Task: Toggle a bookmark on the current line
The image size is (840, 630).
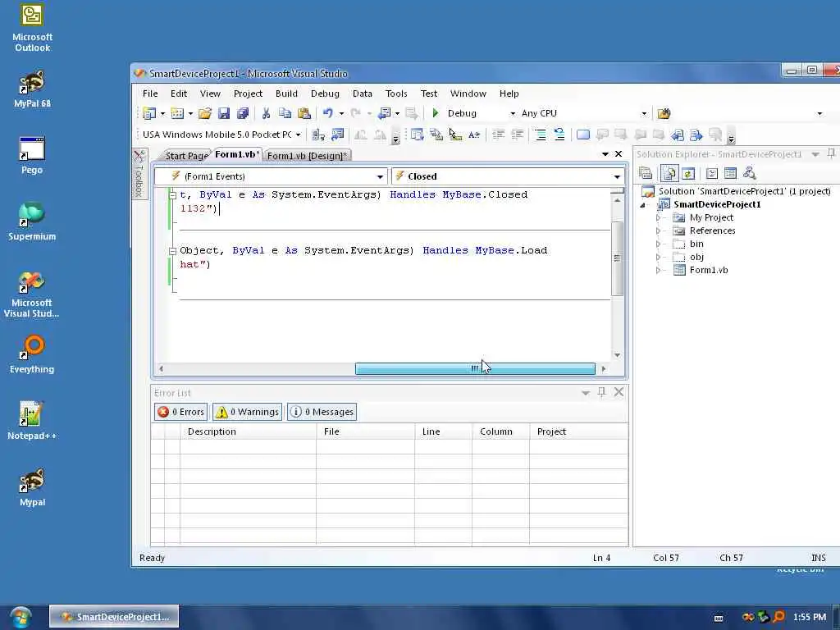Action: [583, 135]
